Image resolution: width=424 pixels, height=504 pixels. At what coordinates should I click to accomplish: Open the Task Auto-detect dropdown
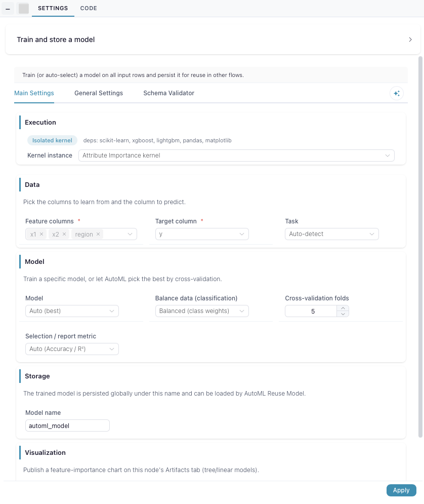tap(331, 234)
